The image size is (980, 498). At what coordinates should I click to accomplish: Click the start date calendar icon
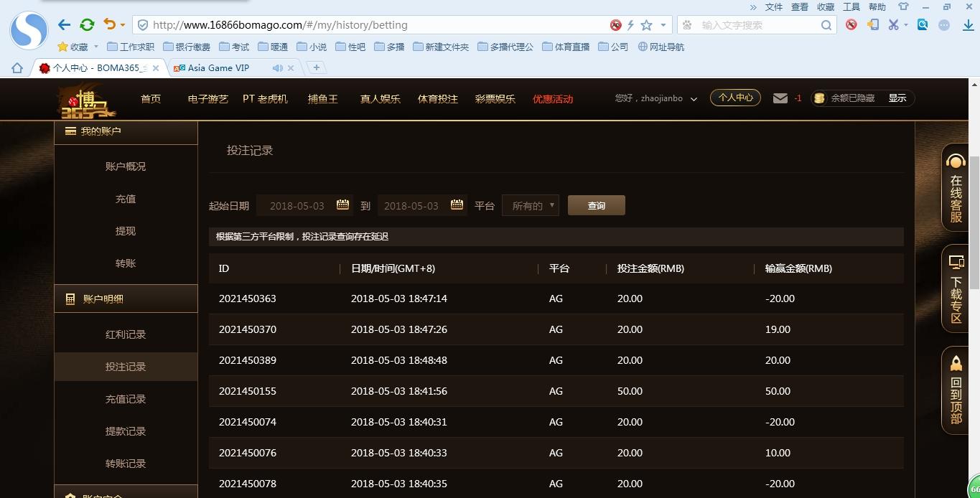click(x=342, y=205)
